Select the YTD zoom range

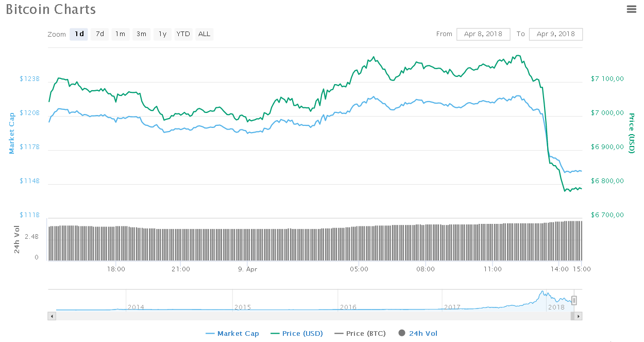click(x=183, y=34)
